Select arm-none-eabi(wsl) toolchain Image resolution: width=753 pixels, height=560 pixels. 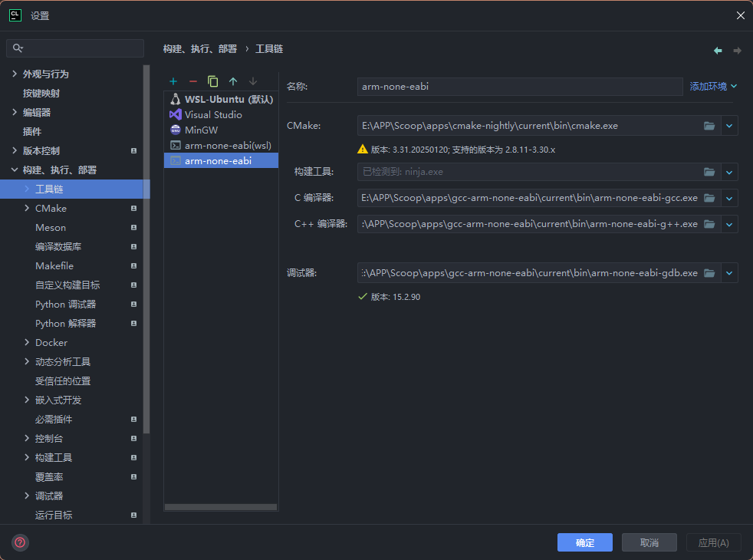coord(221,146)
